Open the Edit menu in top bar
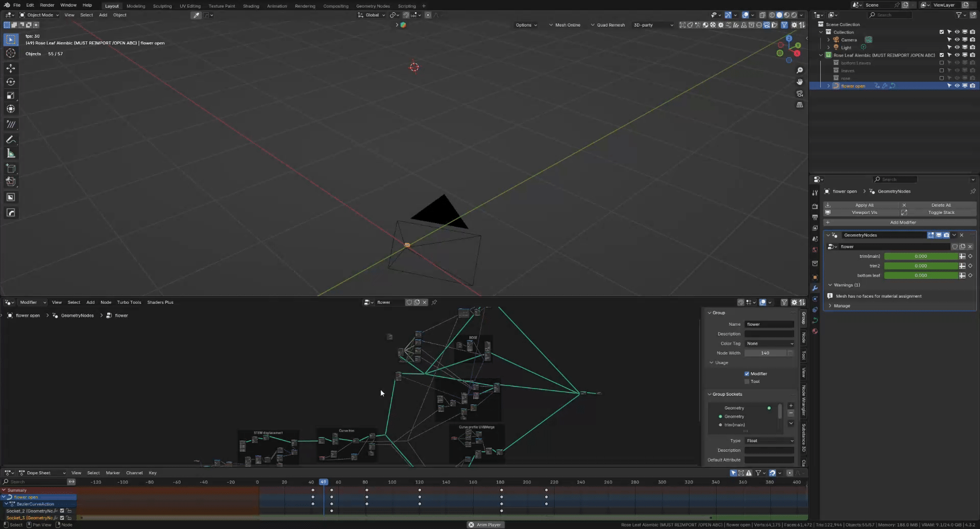 (30, 5)
